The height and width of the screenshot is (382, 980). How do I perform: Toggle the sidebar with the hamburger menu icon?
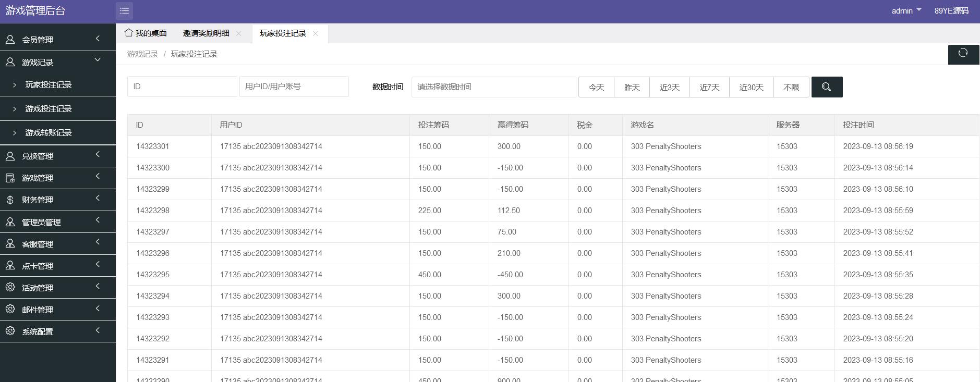point(124,10)
